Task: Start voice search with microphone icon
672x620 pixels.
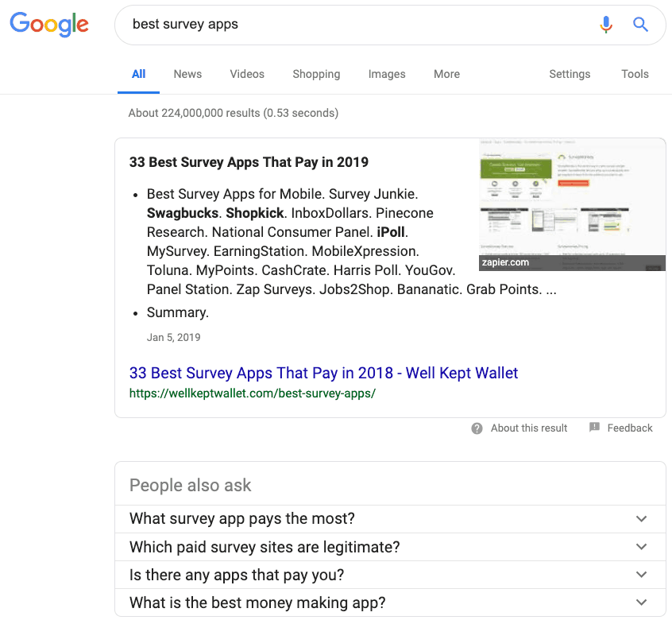Action: [x=606, y=25]
